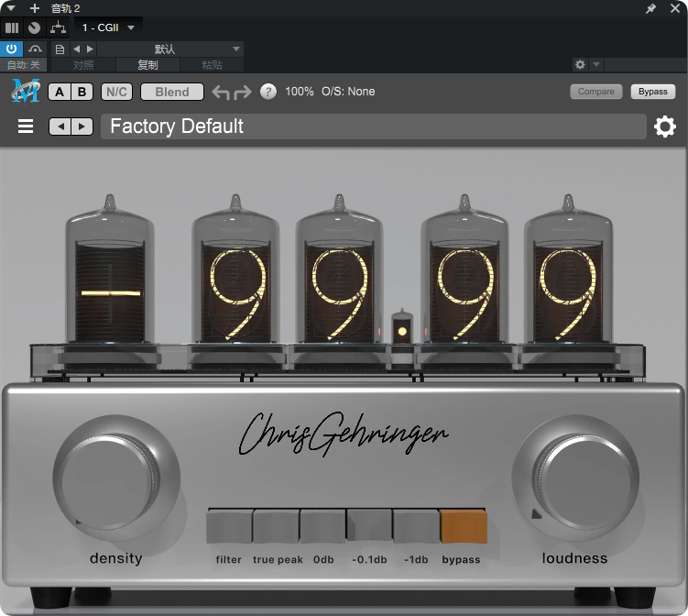
Task: Select the A preset slot
Action: pyautogui.click(x=60, y=92)
